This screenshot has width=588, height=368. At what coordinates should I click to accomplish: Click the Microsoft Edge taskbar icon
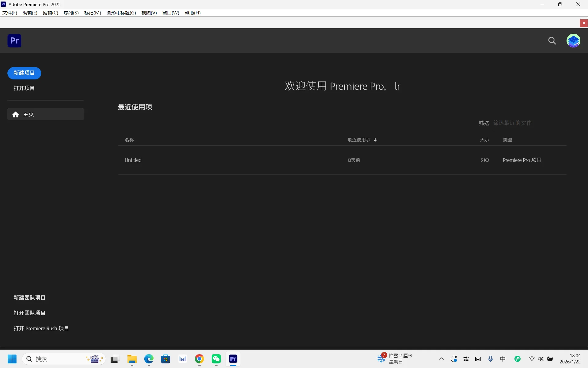click(149, 359)
